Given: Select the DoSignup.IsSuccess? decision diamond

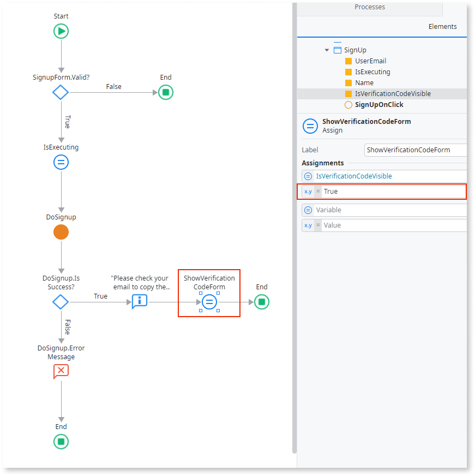Looking at the screenshot, I should click(x=61, y=302).
